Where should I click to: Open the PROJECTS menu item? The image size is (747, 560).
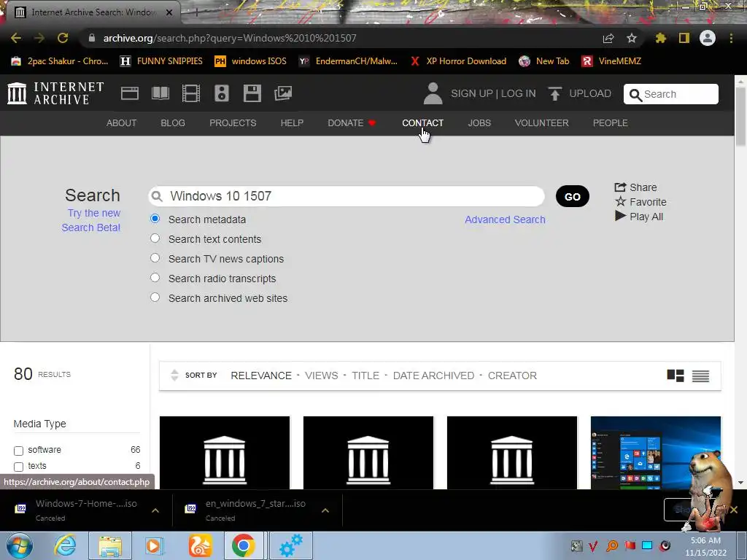point(233,122)
